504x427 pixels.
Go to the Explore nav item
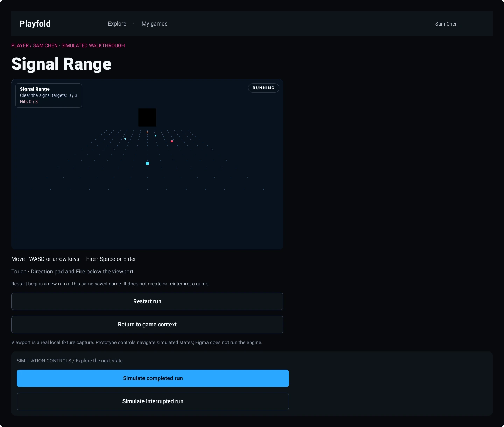pyautogui.click(x=117, y=24)
